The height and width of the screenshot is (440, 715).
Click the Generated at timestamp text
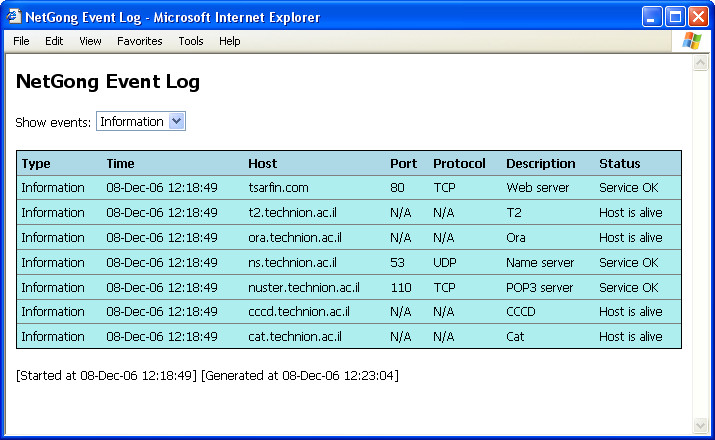click(x=300, y=376)
